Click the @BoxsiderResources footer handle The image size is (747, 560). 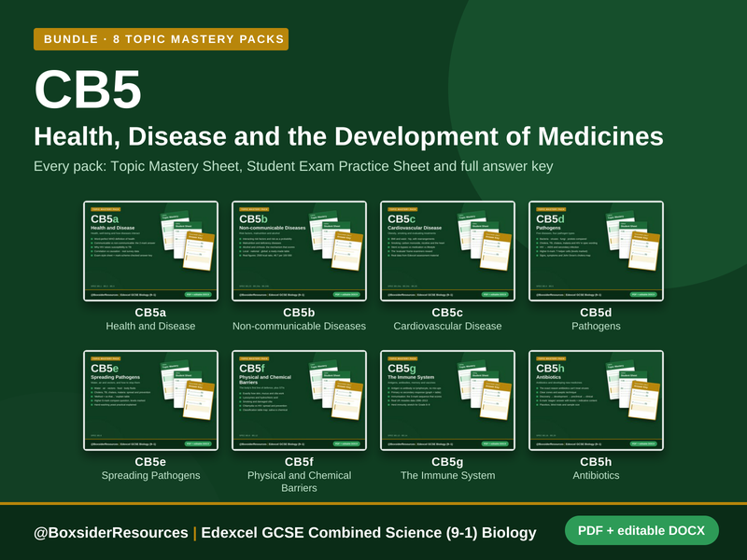(x=111, y=532)
